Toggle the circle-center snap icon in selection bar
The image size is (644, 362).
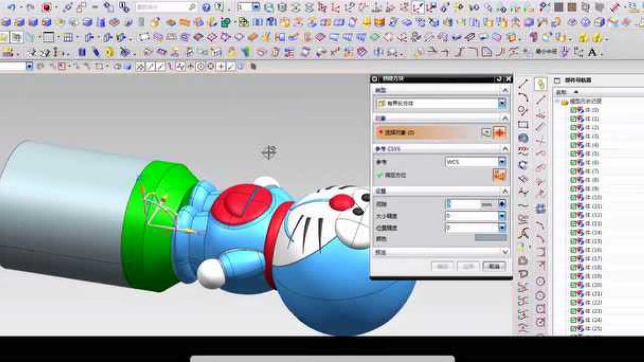(x=201, y=66)
